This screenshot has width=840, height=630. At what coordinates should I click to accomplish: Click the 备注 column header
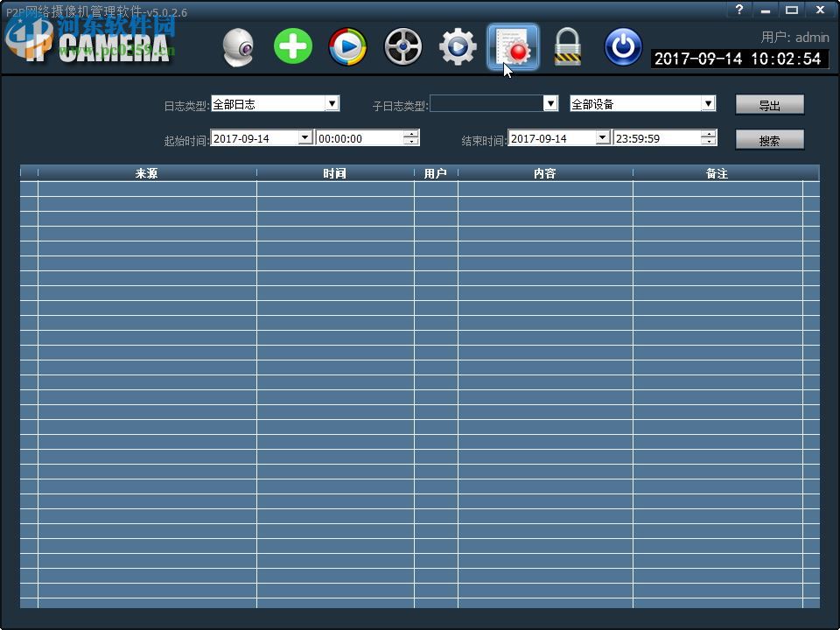click(717, 173)
